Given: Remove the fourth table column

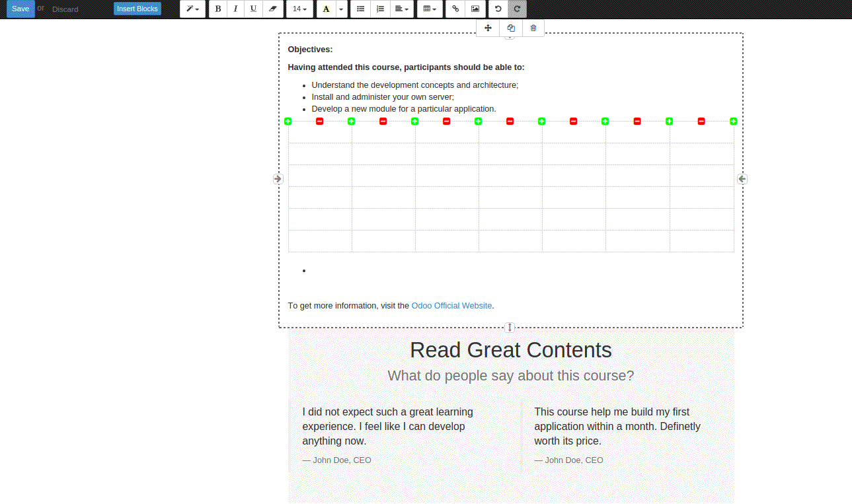Looking at the screenshot, I should [x=510, y=121].
